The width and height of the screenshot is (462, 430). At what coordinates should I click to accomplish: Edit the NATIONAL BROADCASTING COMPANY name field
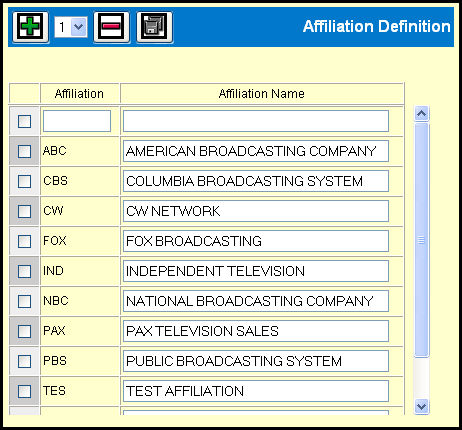256,301
